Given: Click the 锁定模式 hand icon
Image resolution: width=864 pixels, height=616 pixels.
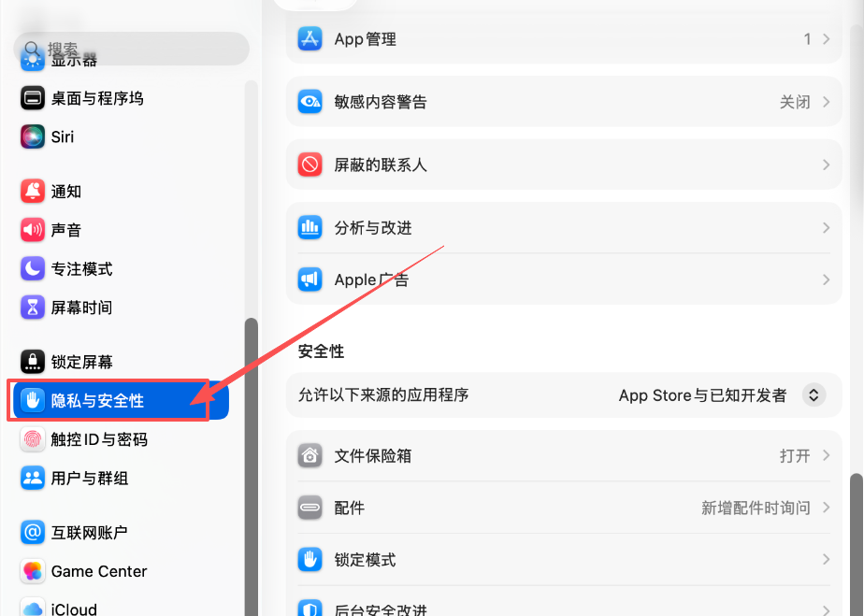Looking at the screenshot, I should (310, 560).
